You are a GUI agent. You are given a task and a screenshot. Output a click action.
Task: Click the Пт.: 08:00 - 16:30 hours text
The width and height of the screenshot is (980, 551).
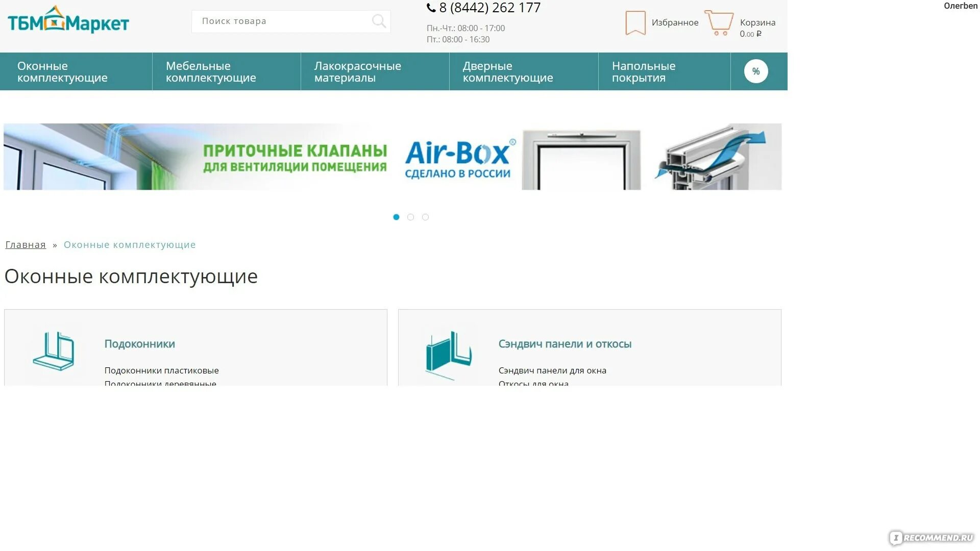[x=458, y=40]
